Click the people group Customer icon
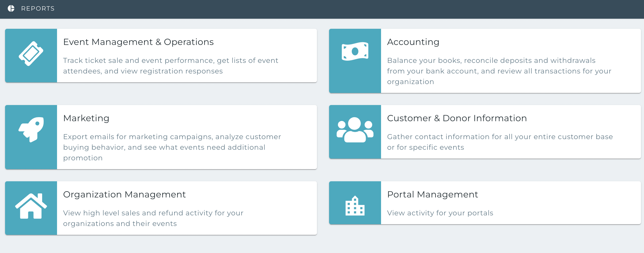This screenshot has width=644, height=253. [355, 130]
